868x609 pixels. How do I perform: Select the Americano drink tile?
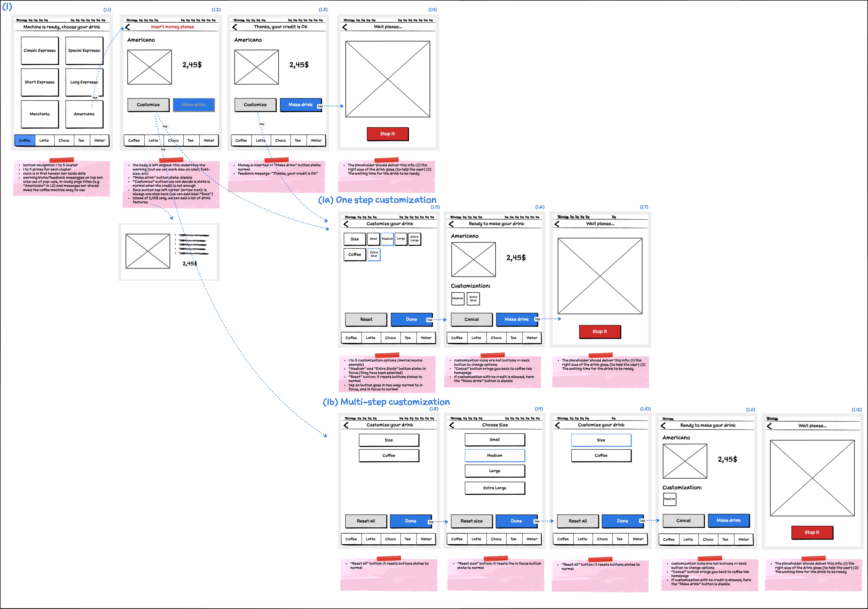tap(84, 114)
